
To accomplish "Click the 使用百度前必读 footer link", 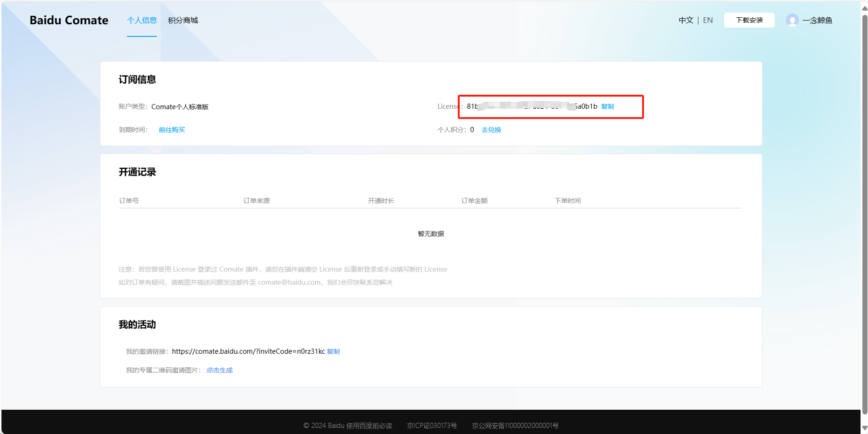I will point(369,426).
